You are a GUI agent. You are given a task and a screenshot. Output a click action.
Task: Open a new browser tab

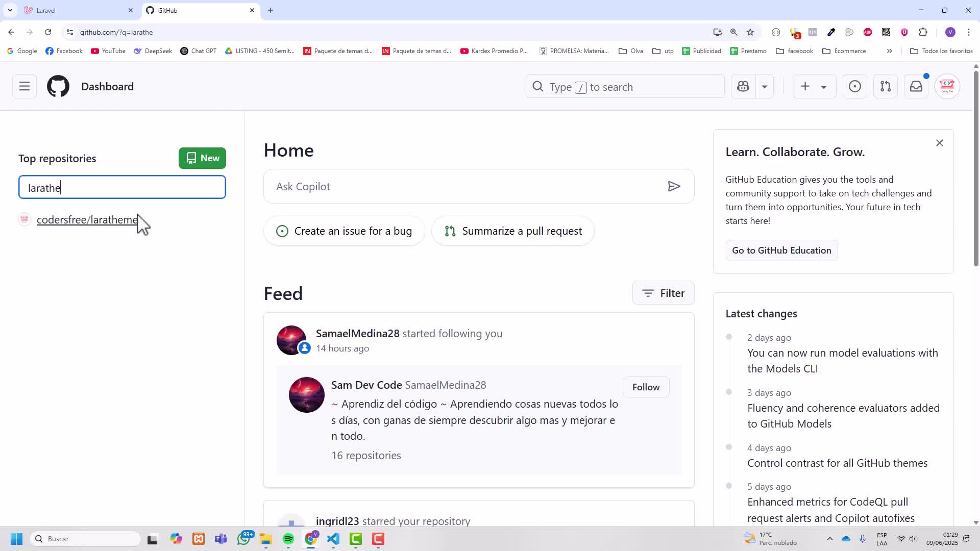click(x=271, y=10)
